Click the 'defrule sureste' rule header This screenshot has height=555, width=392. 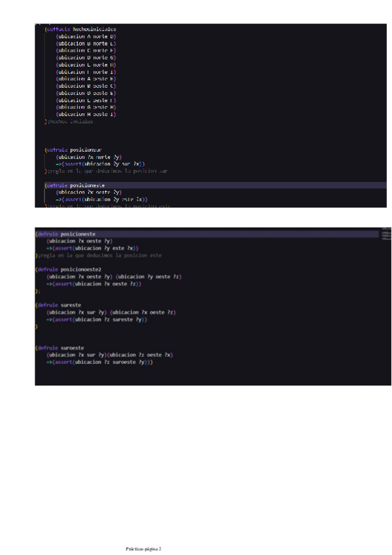[58, 305]
